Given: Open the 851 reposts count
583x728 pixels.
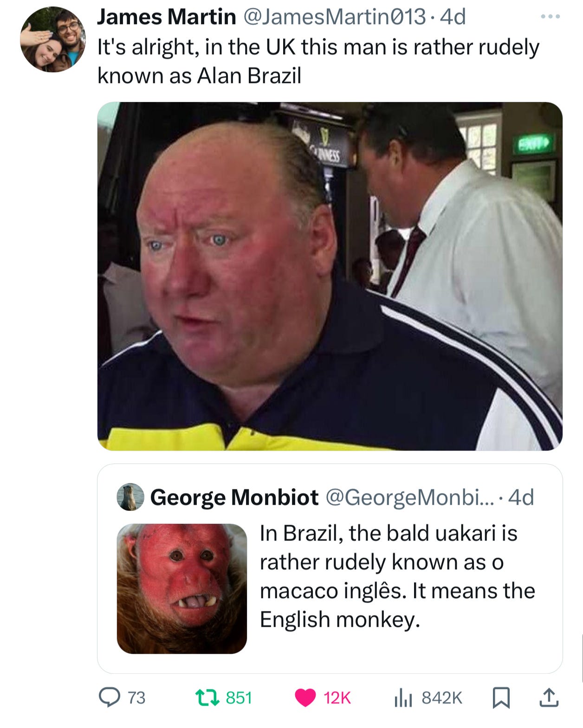Looking at the screenshot, I should (239, 698).
